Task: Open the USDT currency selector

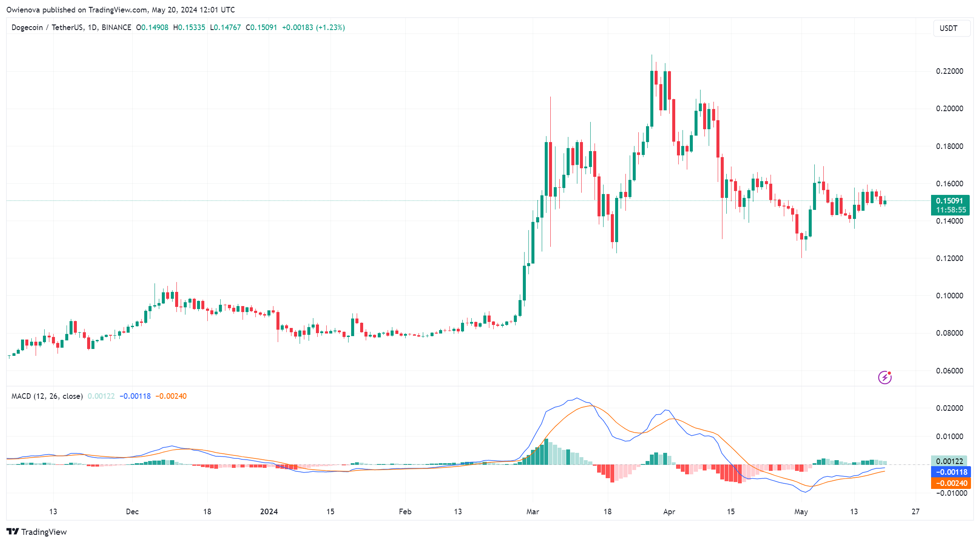Action: 952,28
